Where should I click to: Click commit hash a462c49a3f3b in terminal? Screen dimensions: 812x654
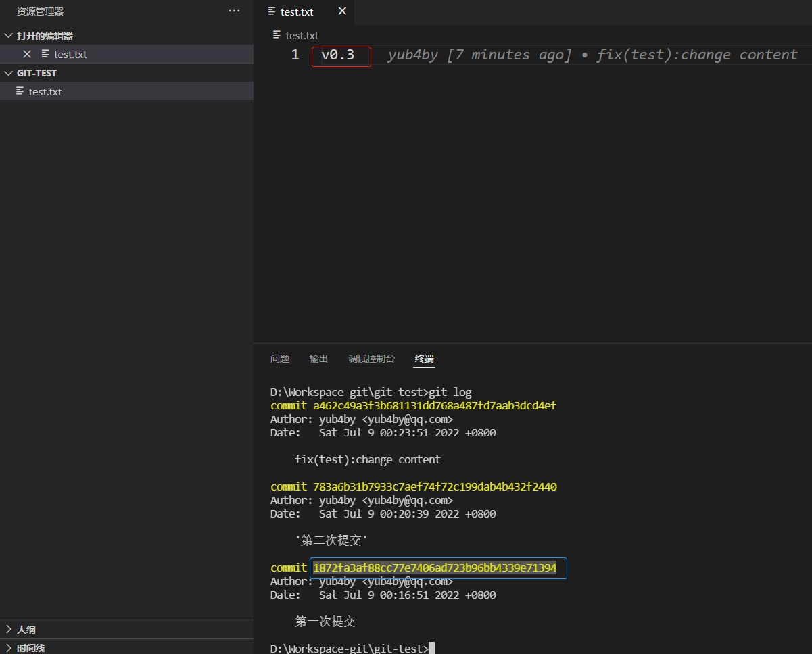pyautogui.click(x=435, y=405)
